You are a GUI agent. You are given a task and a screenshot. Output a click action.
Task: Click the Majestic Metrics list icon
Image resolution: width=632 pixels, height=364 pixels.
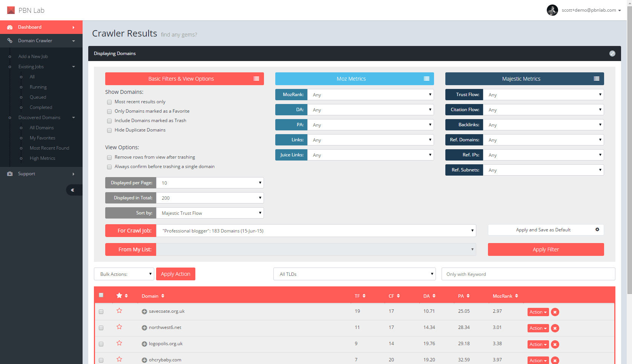click(596, 79)
